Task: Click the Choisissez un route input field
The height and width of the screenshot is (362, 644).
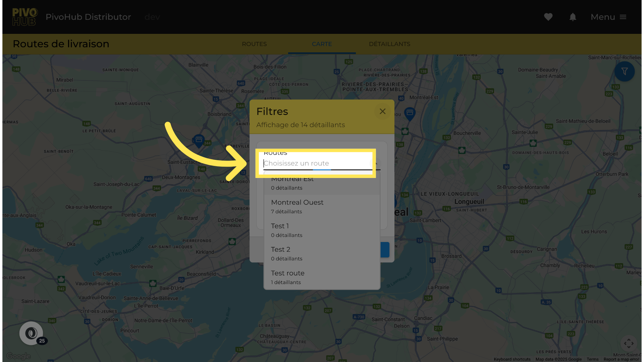Action: (315, 164)
